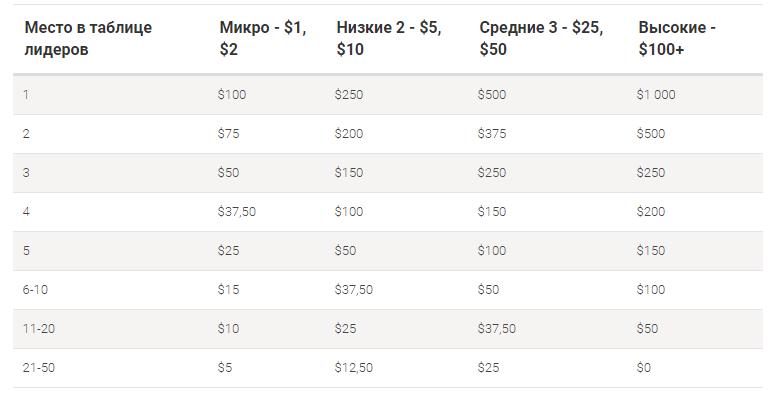Select the 'Микро - $1, $2' column header

tap(263, 38)
